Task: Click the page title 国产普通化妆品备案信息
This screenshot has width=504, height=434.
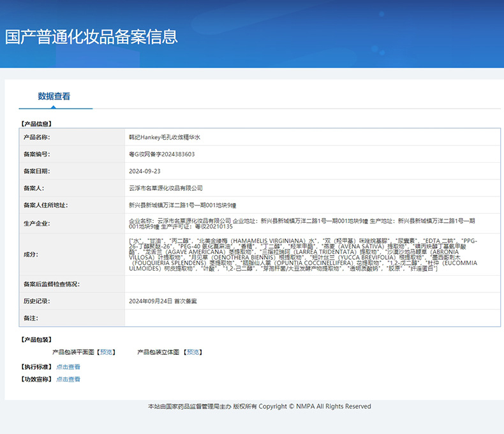Action: 91,36
